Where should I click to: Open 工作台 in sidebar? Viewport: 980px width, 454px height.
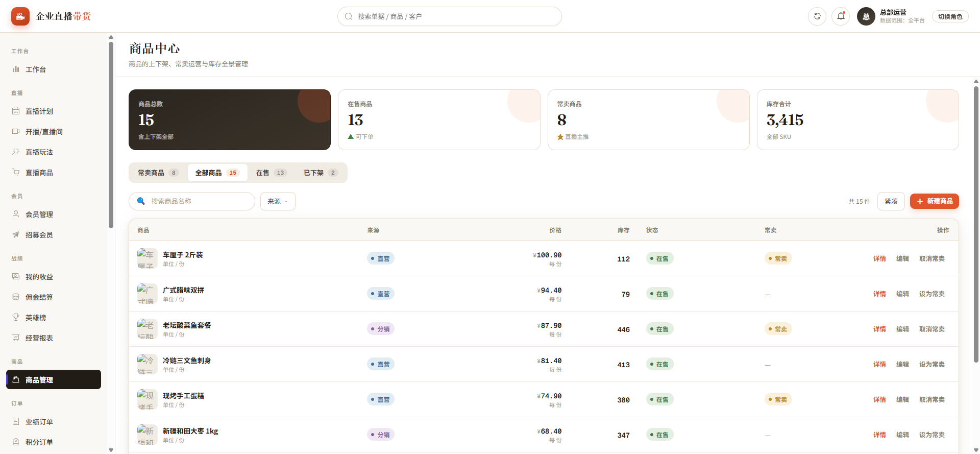[54, 69]
